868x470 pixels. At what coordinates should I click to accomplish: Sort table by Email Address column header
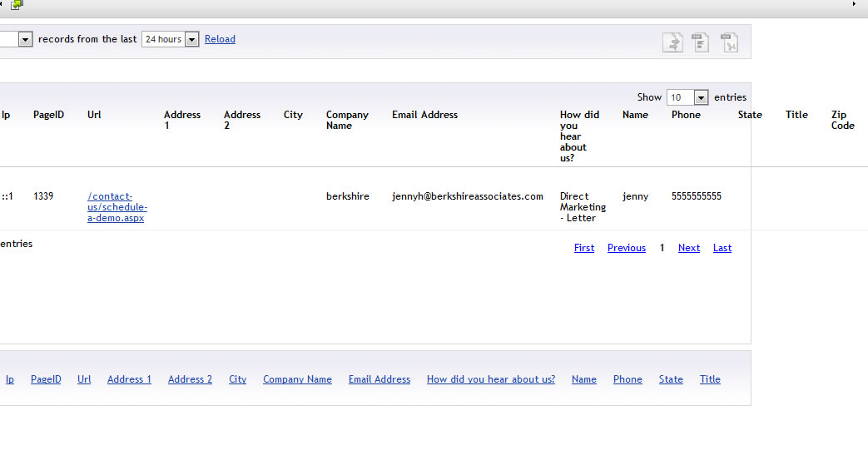click(x=424, y=115)
